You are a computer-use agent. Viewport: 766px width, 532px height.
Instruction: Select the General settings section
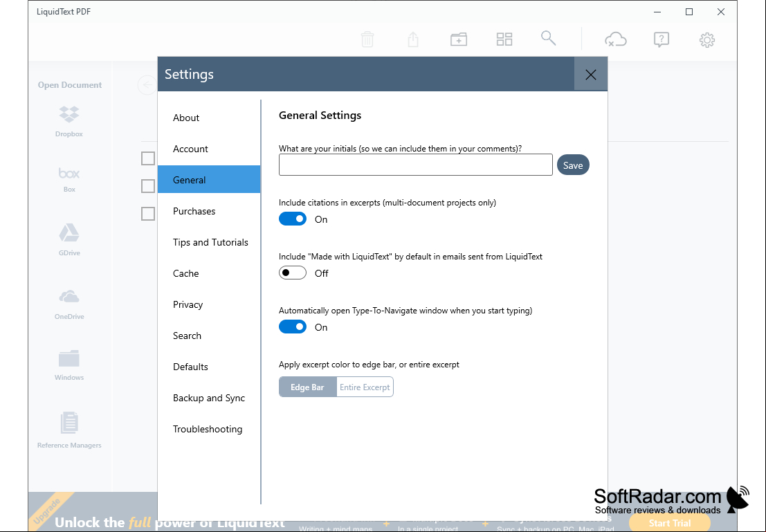[209, 180]
